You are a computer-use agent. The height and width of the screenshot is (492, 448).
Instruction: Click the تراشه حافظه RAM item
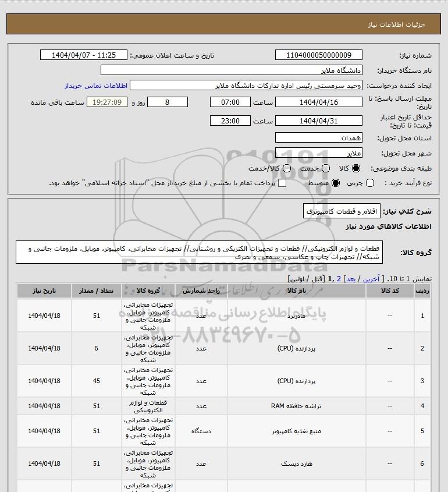296,406
